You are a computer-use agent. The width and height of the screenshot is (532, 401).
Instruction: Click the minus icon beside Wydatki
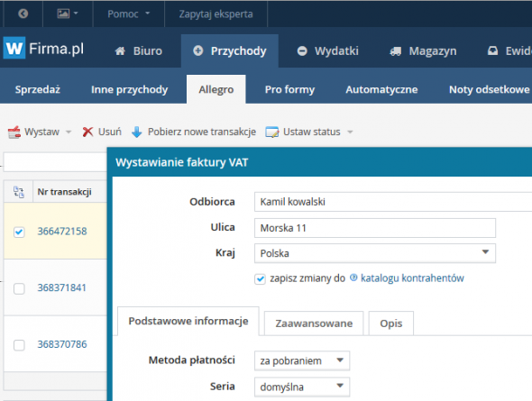pos(302,51)
